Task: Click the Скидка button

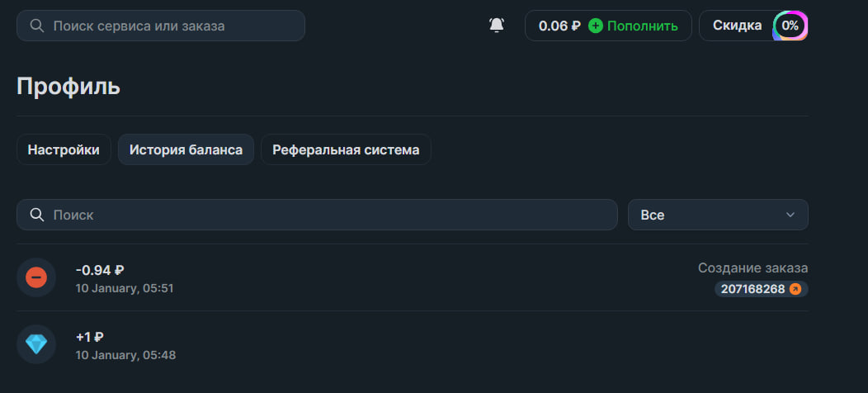Action: [737, 26]
